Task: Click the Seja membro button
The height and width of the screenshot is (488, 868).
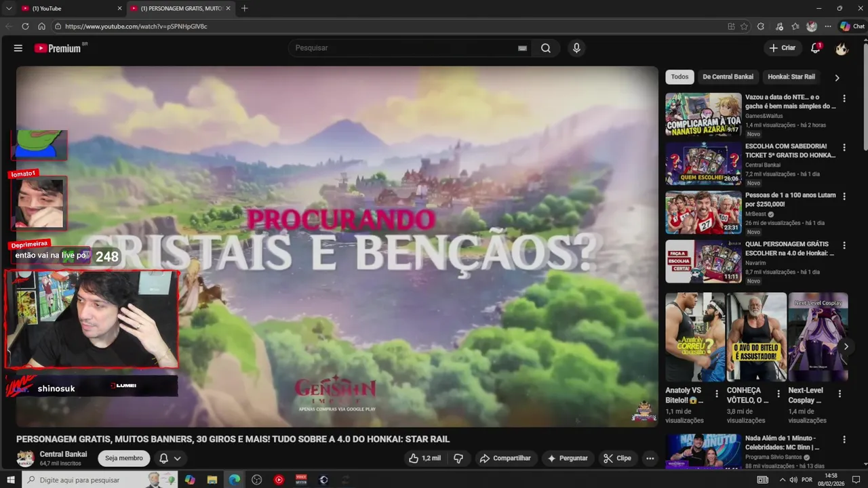Action: click(x=123, y=458)
